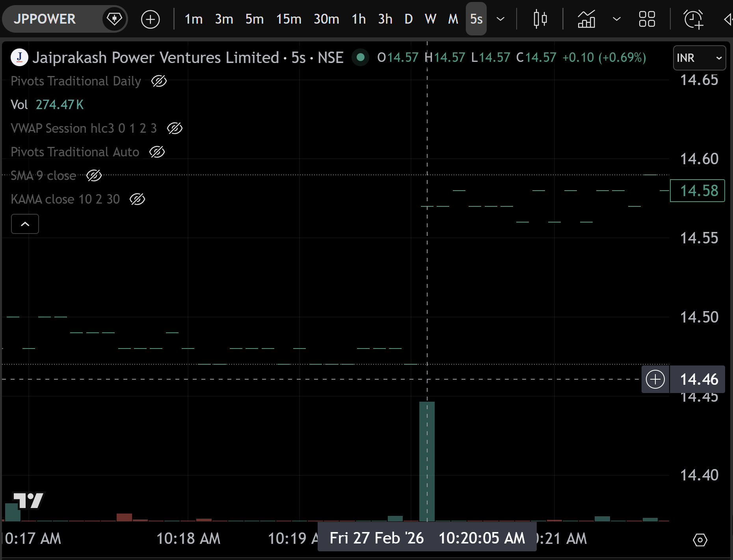733x560 pixels.
Task: Unhide the SMA 9 close indicator
Action: pos(94,176)
